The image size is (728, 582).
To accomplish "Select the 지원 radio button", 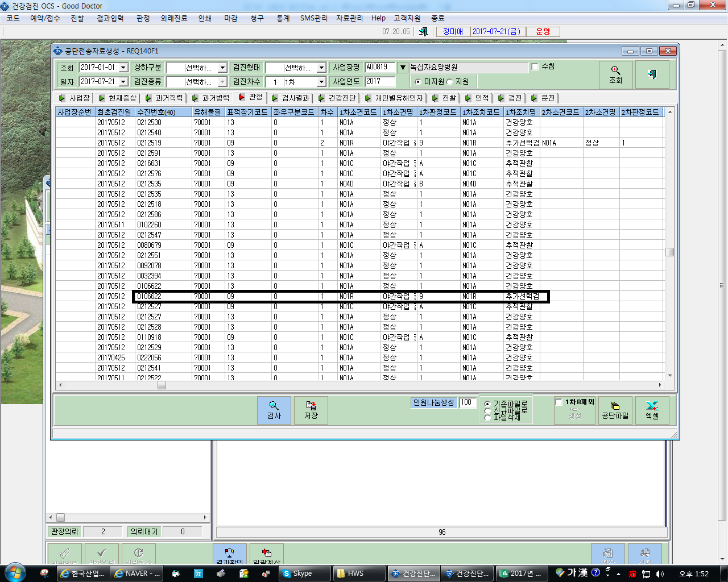I will [x=449, y=82].
